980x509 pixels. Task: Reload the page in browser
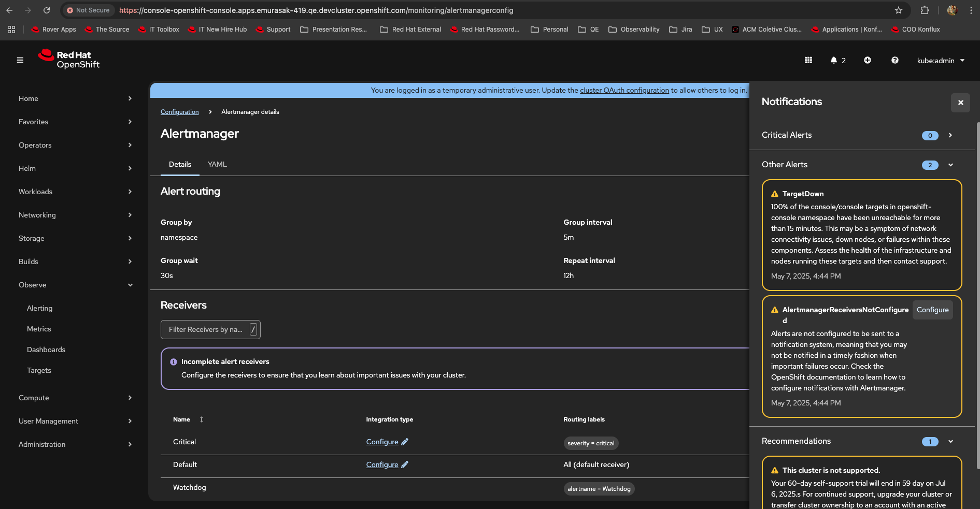point(47,10)
